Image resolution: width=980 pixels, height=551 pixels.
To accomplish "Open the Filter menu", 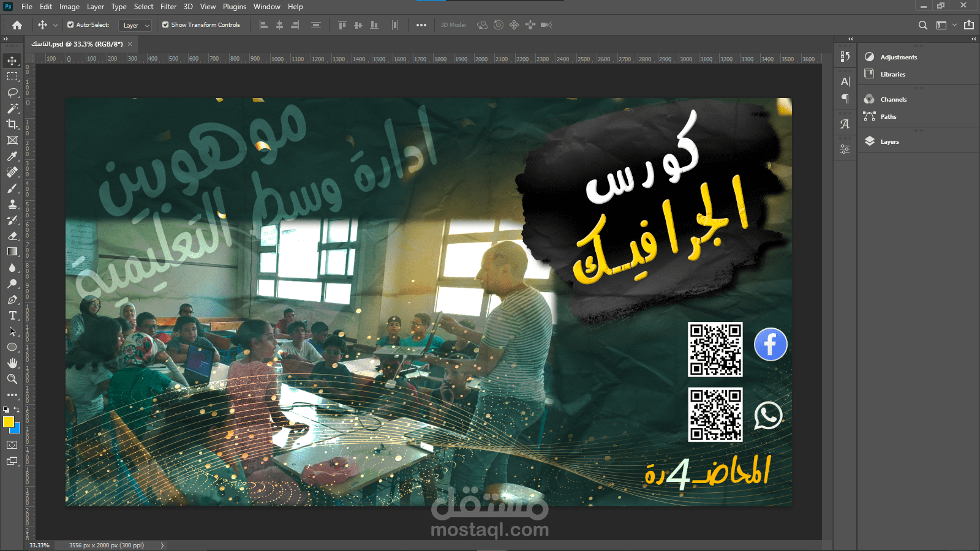I will [x=168, y=7].
